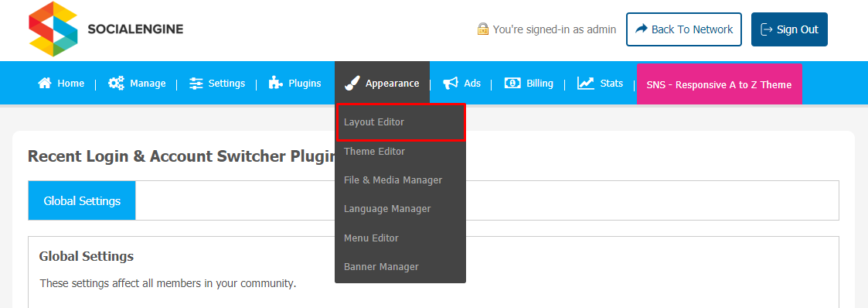This screenshot has height=308, width=868.
Task: Open SNS - Responsive A to Z Theme
Action: (719, 84)
